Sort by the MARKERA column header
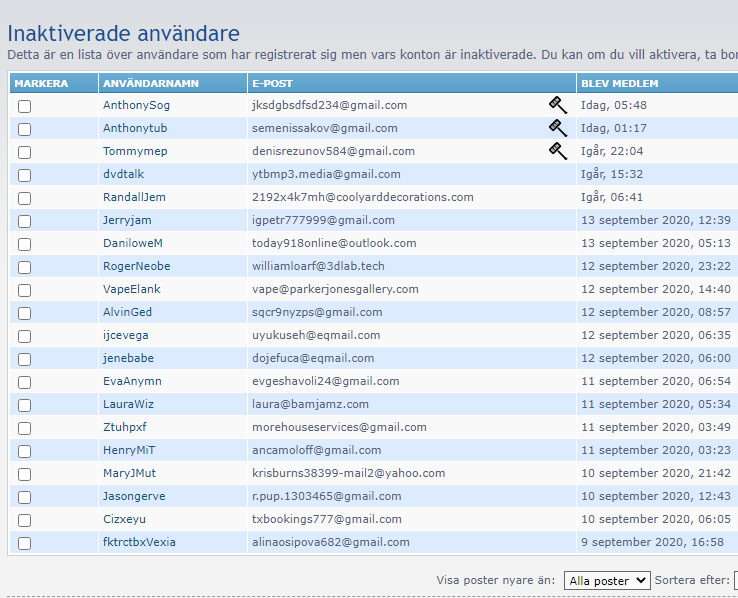Screen dimensions: 738x598 (41, 83)
